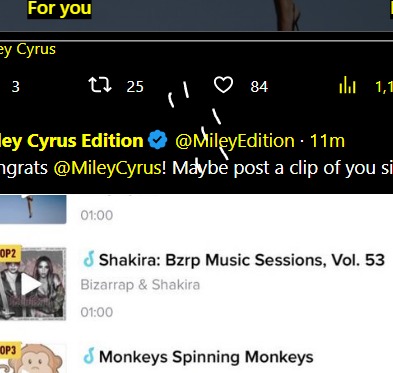Click the 11m tweet timestamp

coord(327,141)
